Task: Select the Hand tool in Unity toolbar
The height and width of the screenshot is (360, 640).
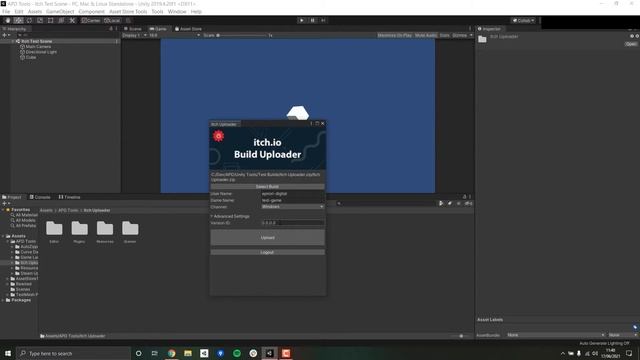Action: [7, 20]
